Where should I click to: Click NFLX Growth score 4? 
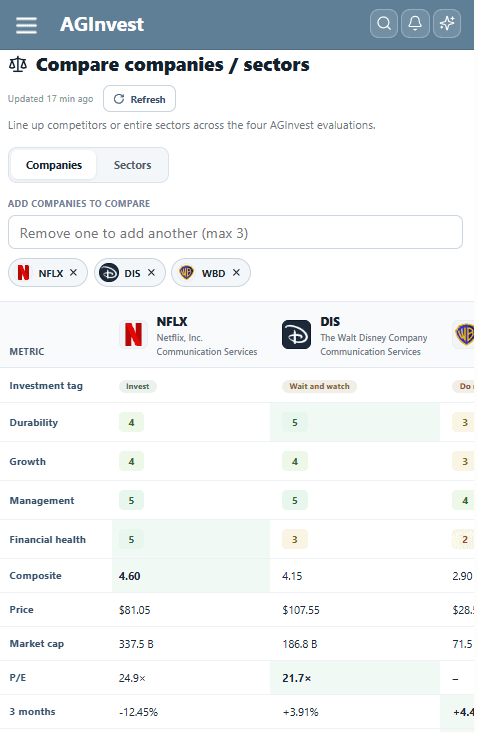pyautogui.click(x=131, y=462)
